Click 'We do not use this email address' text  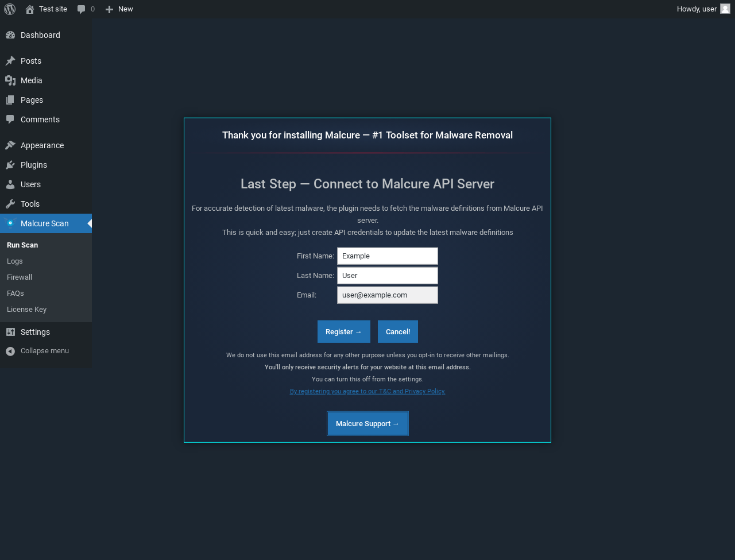tap(367, 356)
